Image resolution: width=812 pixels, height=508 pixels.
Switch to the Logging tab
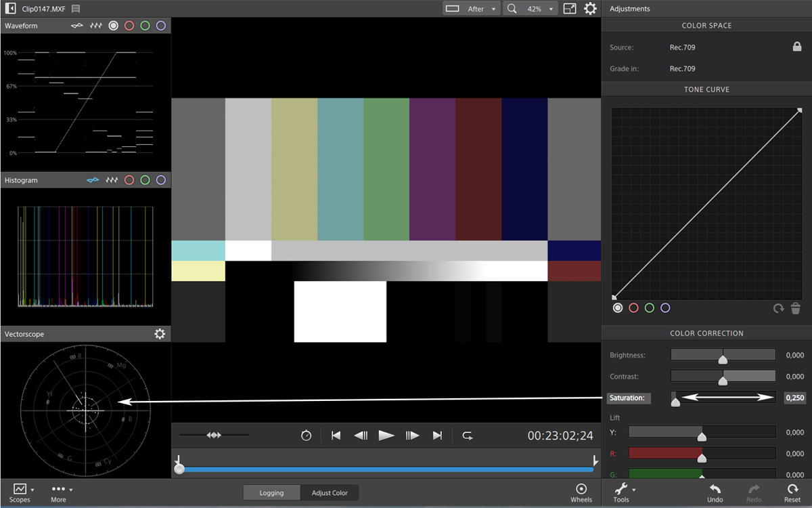[x=272, y=493]
